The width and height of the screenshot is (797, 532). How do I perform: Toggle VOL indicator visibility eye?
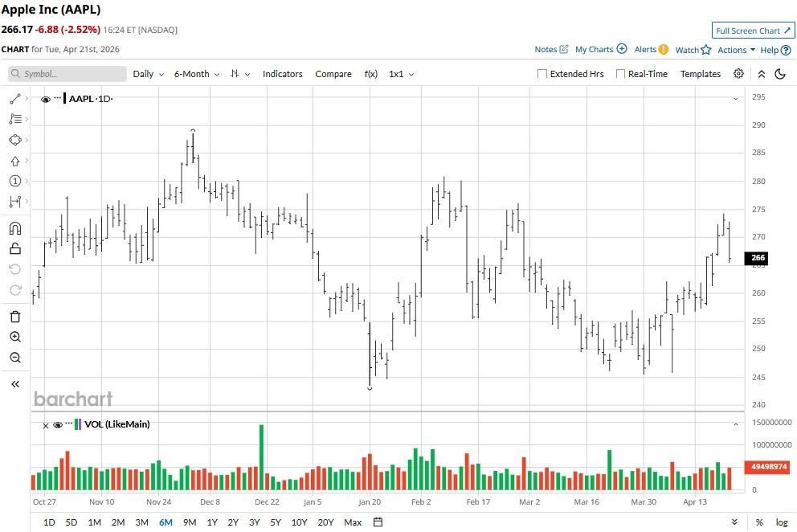coord(58,425)
